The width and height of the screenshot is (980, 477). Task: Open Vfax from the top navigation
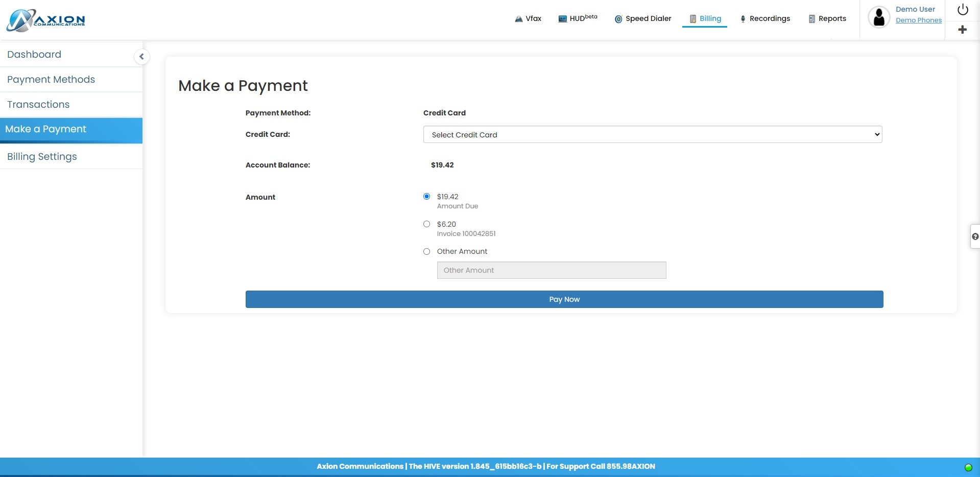528,18
